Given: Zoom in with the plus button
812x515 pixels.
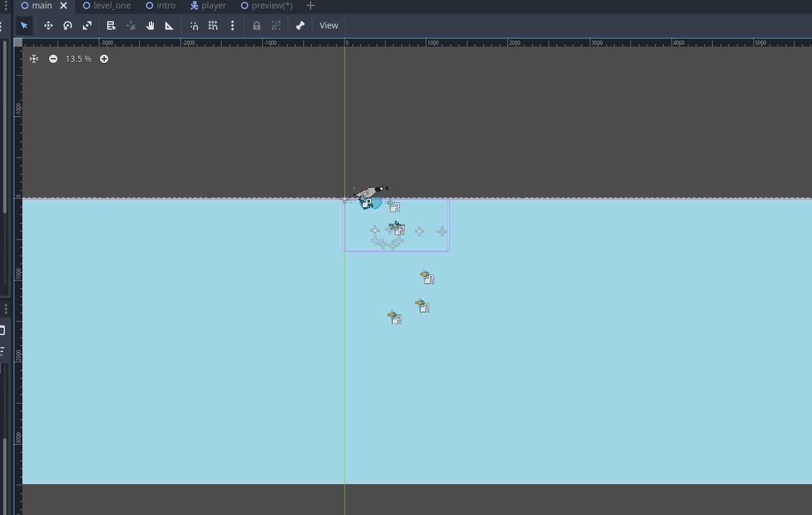Looking at the screenshot, I should [x=104, y=59].
